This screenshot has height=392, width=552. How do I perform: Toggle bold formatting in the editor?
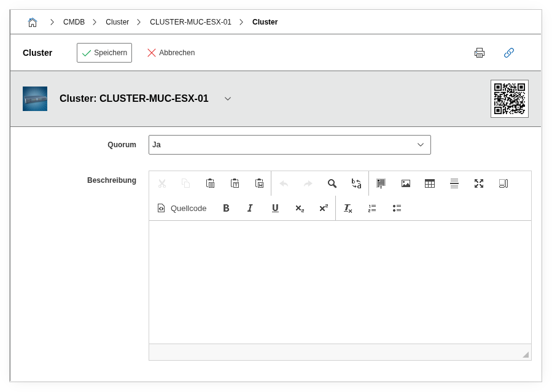point(226,208)
